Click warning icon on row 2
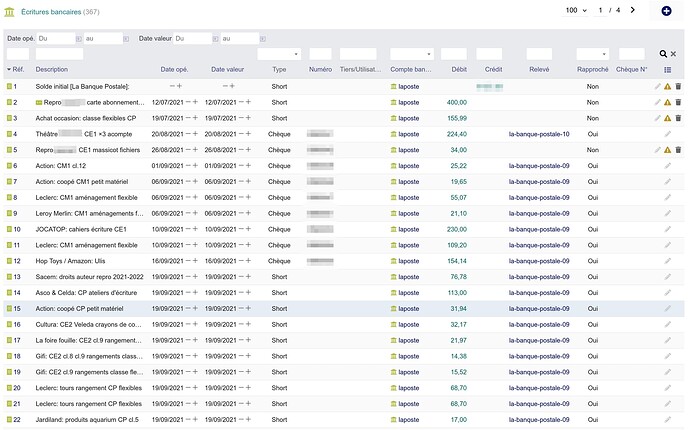 click(x=668, y=102)
